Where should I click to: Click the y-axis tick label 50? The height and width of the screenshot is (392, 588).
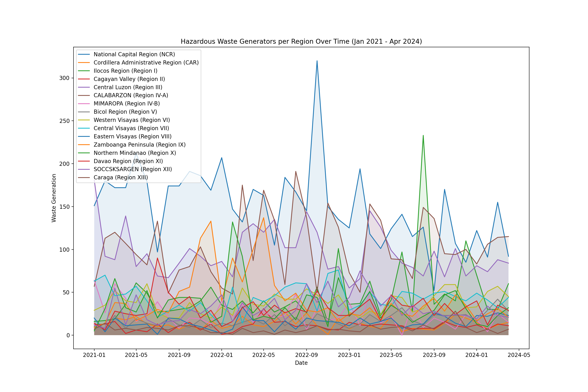[x=66, y=292]
